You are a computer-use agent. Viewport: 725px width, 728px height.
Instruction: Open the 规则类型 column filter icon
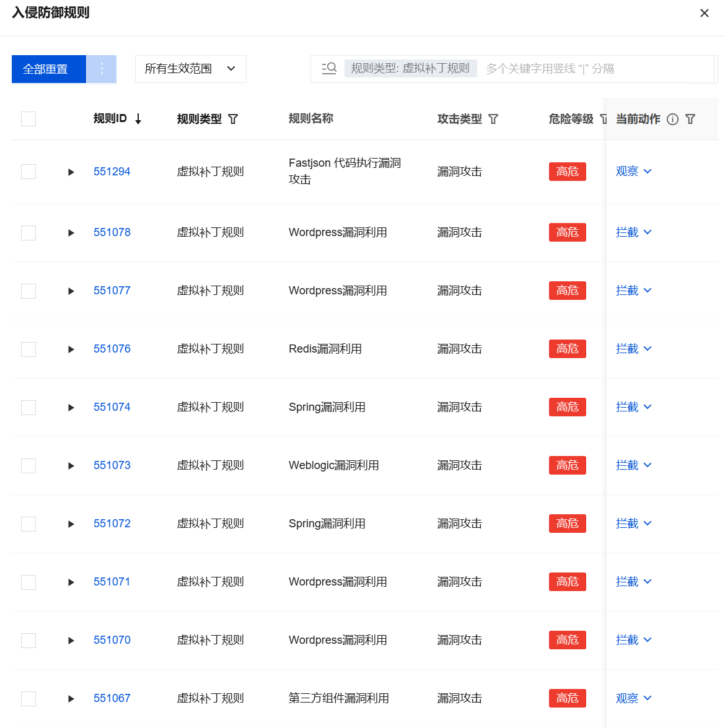point(233,120)
